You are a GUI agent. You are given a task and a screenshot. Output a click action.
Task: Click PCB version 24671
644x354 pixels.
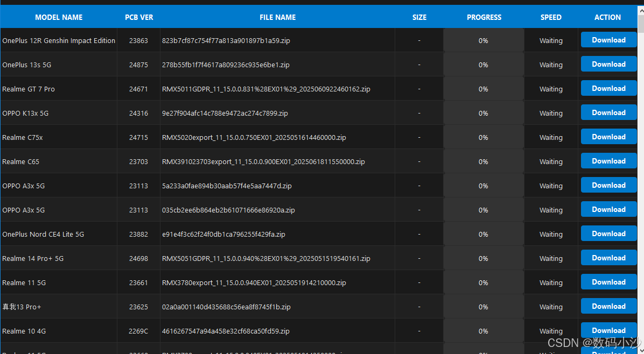click(138, 89)
